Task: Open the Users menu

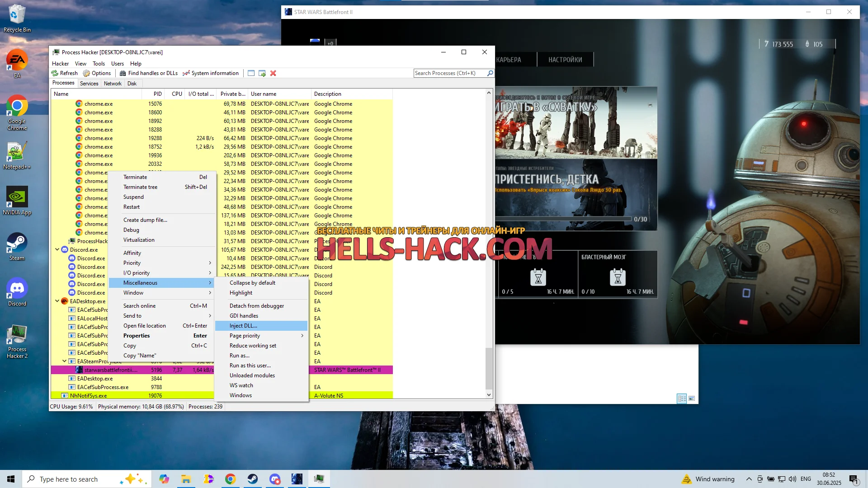Action: click(x=118, y=64)
